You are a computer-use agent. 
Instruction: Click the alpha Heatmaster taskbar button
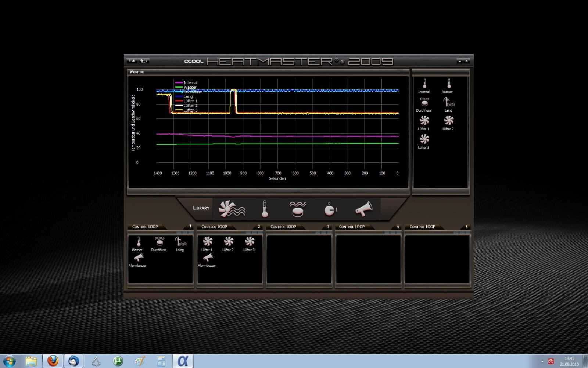183,361
